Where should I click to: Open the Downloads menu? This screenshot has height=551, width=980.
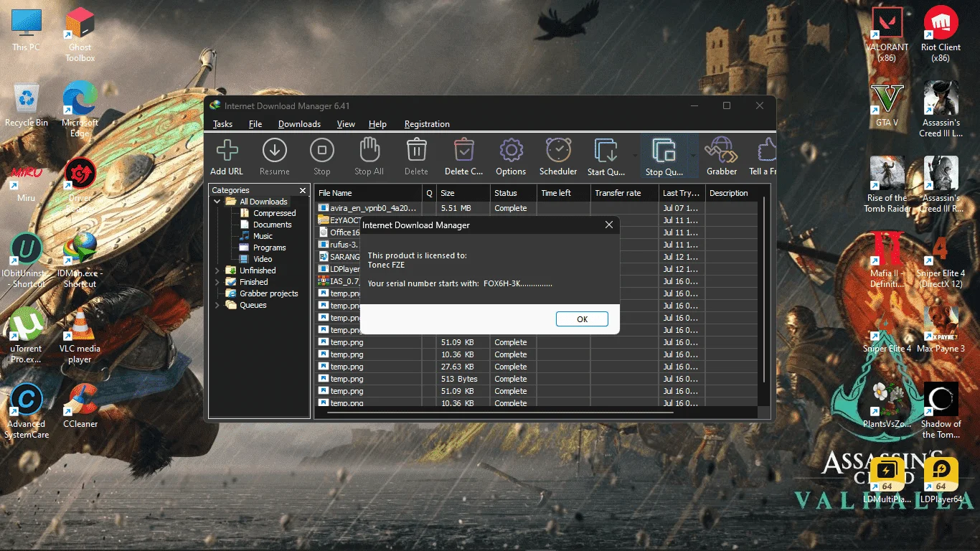(299, 124)
